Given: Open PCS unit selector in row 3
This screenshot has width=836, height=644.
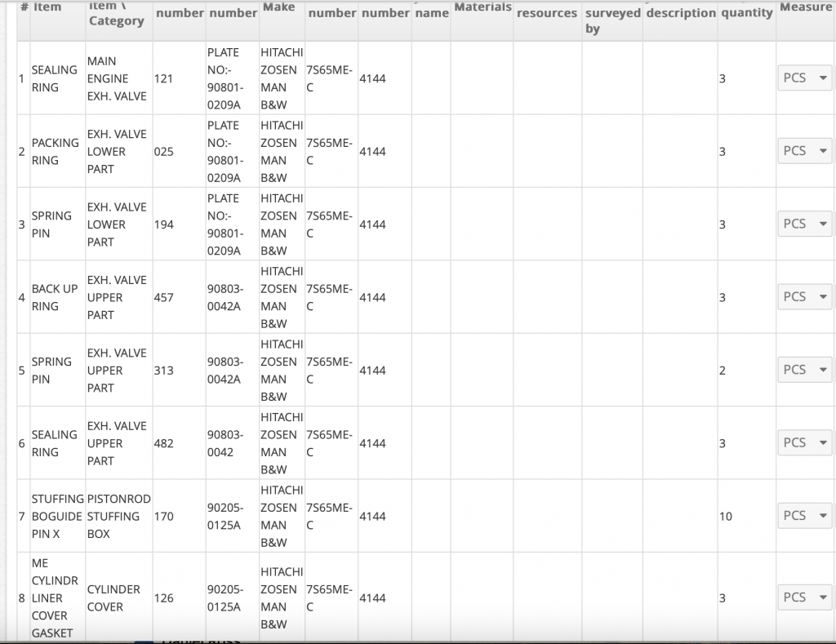Looking at the screenshot, I should pos(804,224).
